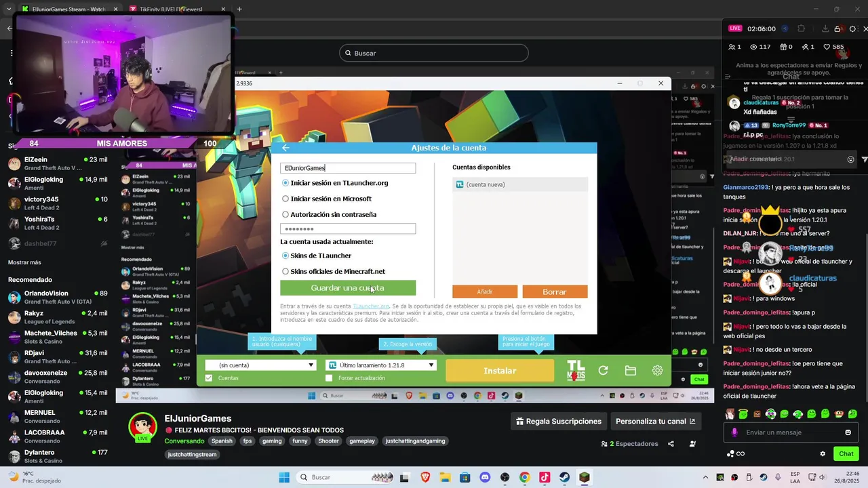Click the orange Añadir button

(x=485, y=291)
